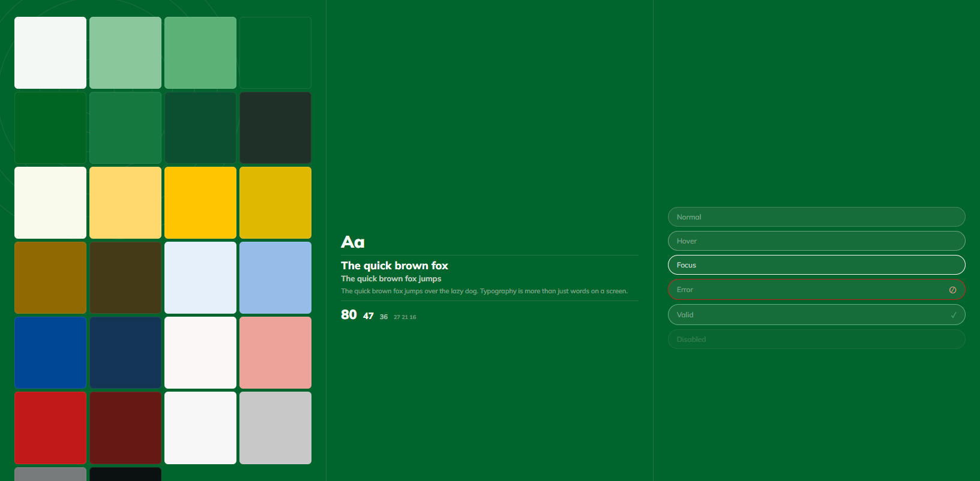Click the large Aa typography sample
Screen dimensions: 980x481
(353, 242)
